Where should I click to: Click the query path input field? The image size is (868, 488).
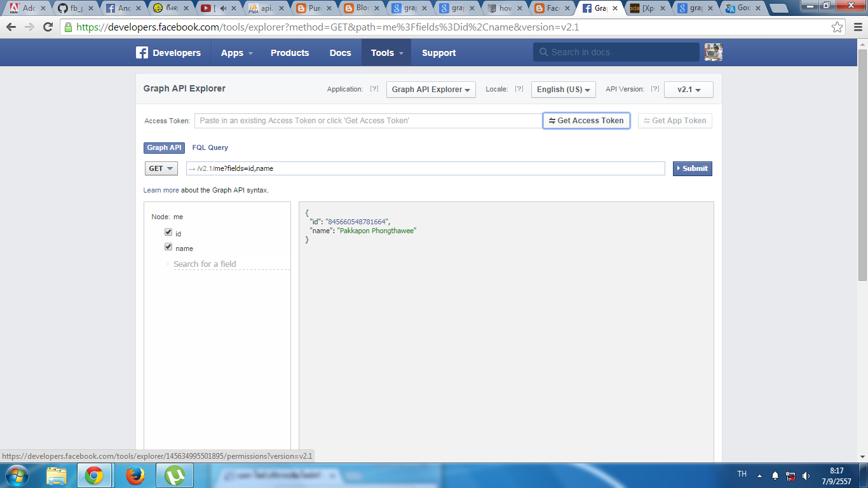pos(425,168)
